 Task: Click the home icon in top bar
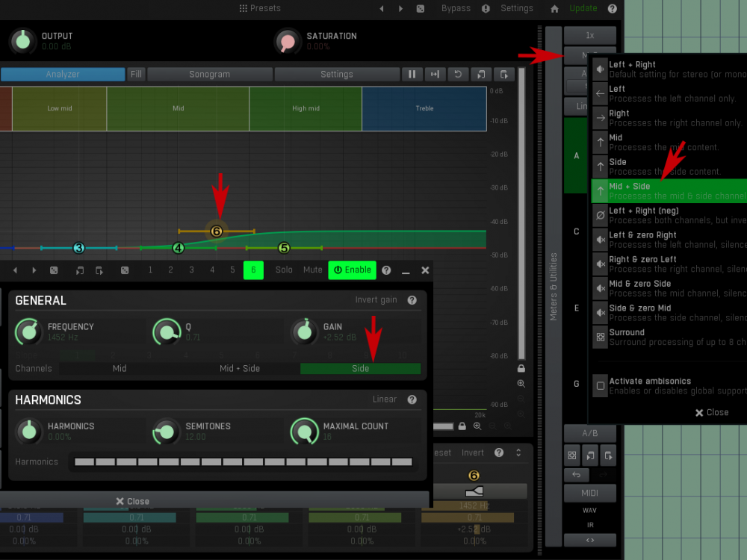tap(554, 8)
